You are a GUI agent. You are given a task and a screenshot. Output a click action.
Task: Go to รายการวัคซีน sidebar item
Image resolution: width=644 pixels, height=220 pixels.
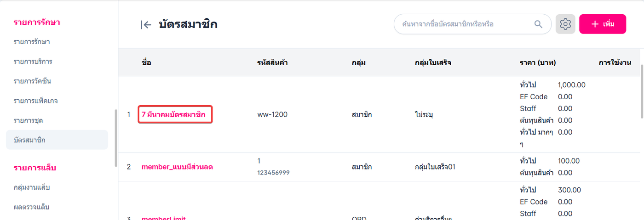pyautogui.click(x=32, y=81)
